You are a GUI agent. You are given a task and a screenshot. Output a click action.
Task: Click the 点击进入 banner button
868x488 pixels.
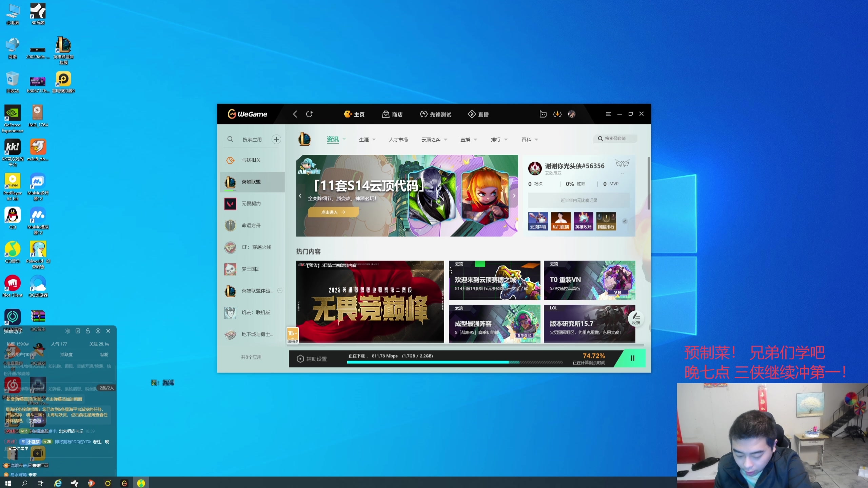pyautogui.click(x=333, y=212)
